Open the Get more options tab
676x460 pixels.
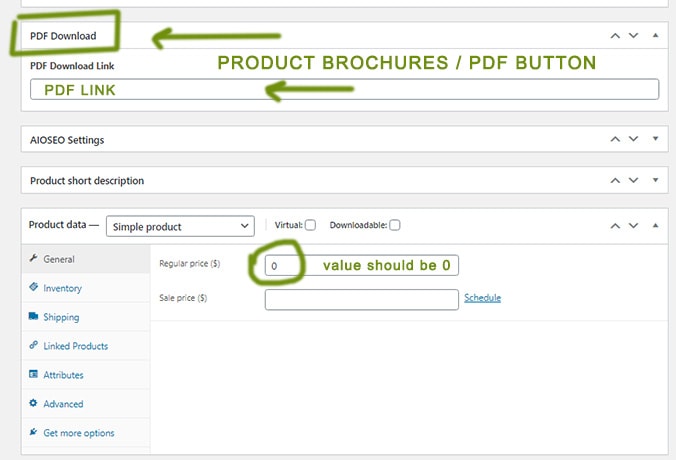[78, 433]
